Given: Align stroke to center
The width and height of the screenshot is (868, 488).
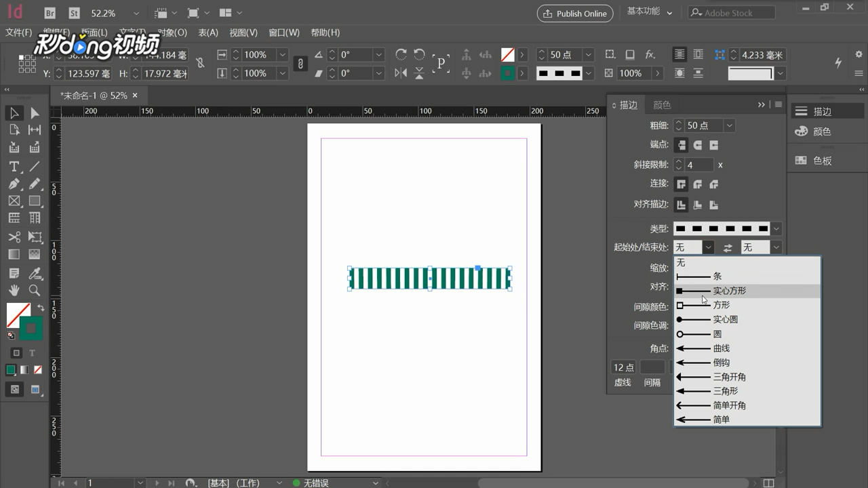Looking at the screenshot, I should tap(681, 205).
